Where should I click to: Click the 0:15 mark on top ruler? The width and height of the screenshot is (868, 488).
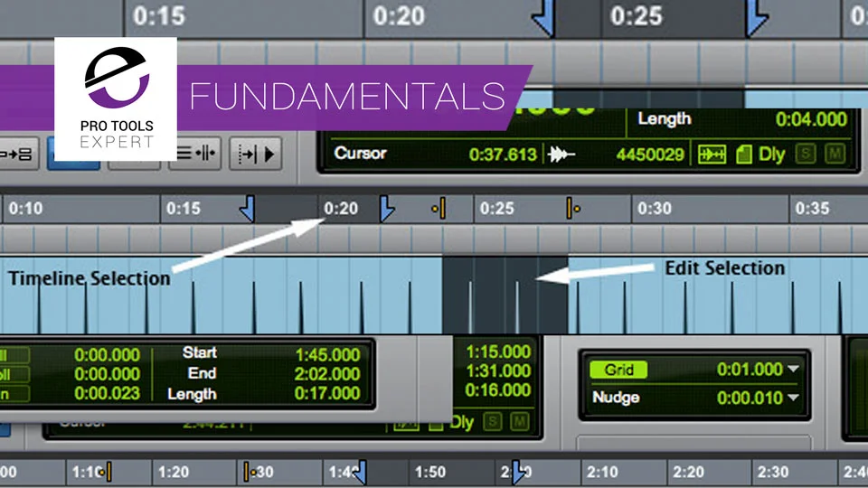(x=159, y=16)
